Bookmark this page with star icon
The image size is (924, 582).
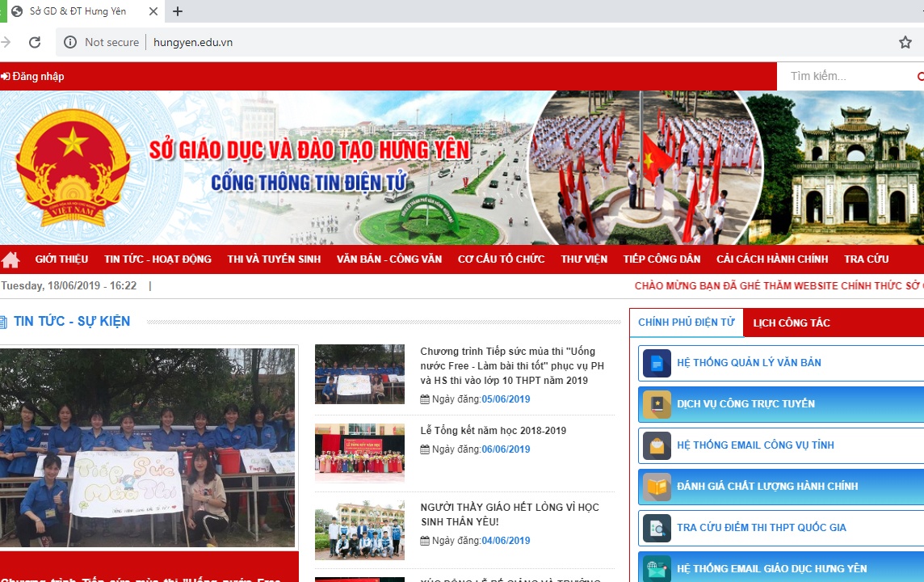905,42
